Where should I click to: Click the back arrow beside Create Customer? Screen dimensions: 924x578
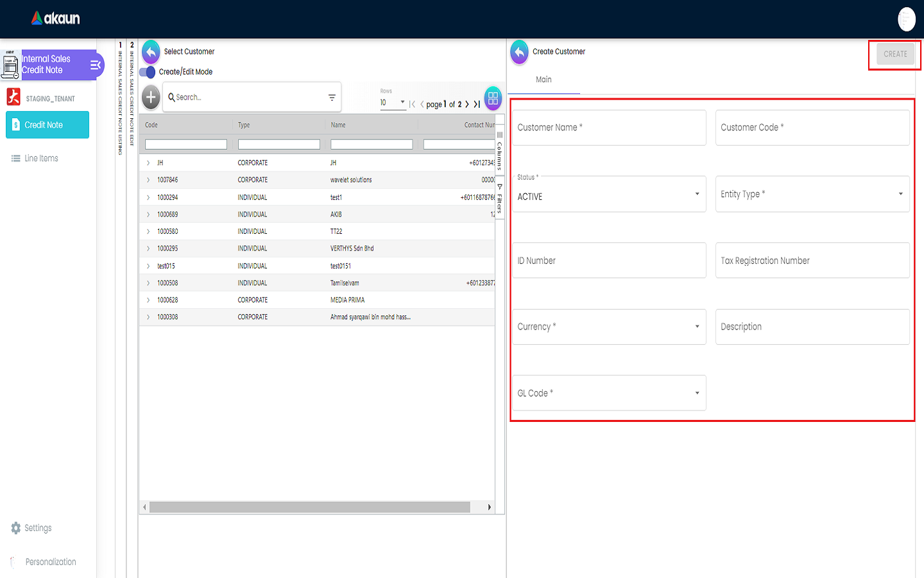[519, 52]
